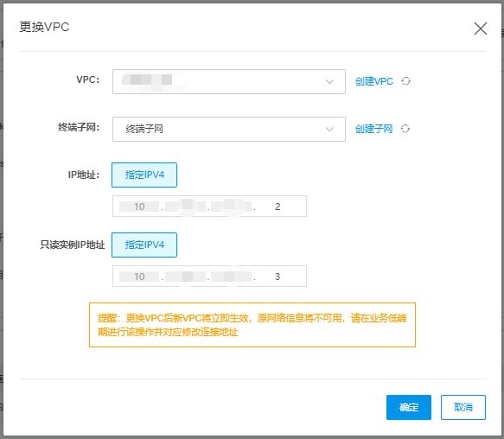Expand the VPC dropdown arrow
The height and width of the screenshot is (439, 504).
coord(329,81)
